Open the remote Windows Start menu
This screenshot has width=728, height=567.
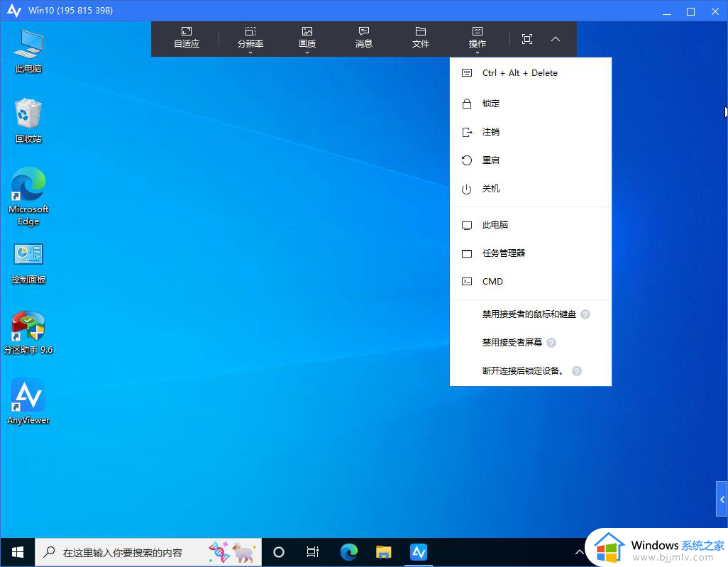click(x=18, y=552)
